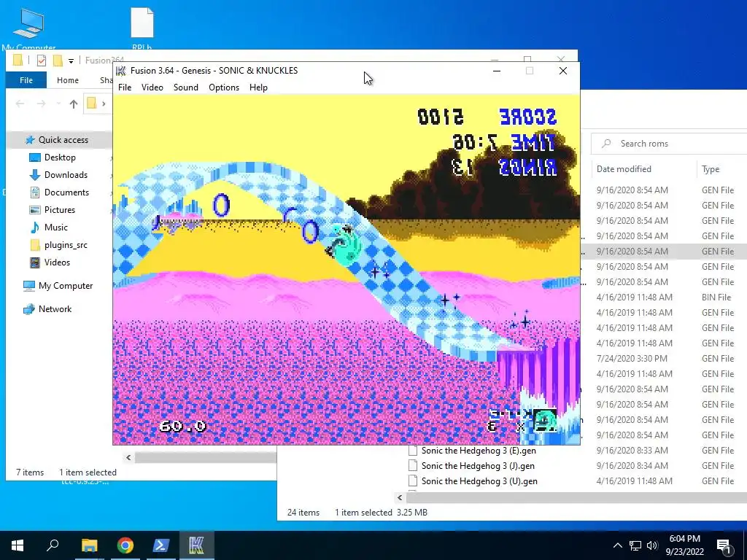Select Network in the navigation pane
The height and width of the screenshot is (560, 747).
[55, 309]
